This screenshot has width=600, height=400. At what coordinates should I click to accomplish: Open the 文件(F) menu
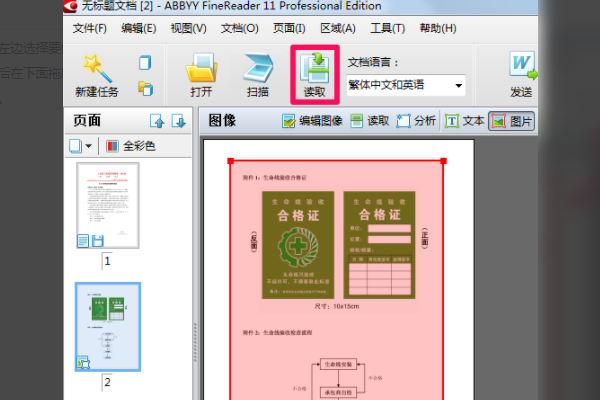tap(90, 28)
